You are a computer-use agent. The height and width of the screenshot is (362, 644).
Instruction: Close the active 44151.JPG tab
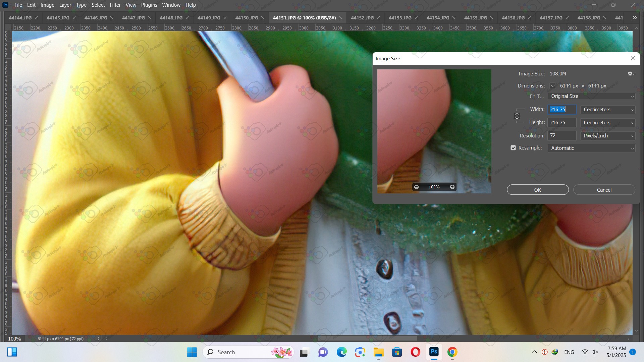click(x=341, y=18)
